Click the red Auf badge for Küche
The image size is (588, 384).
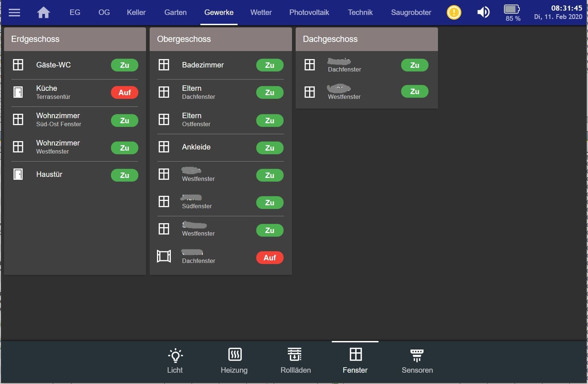point(124,93)
